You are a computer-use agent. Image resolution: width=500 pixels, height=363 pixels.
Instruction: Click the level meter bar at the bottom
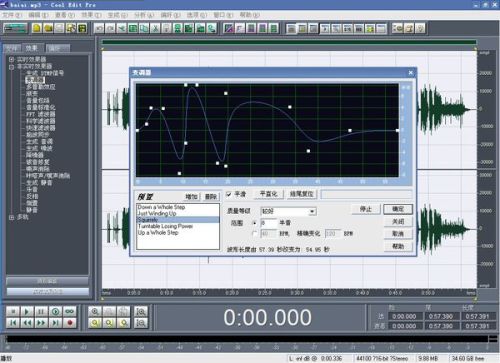coord(247,339)
